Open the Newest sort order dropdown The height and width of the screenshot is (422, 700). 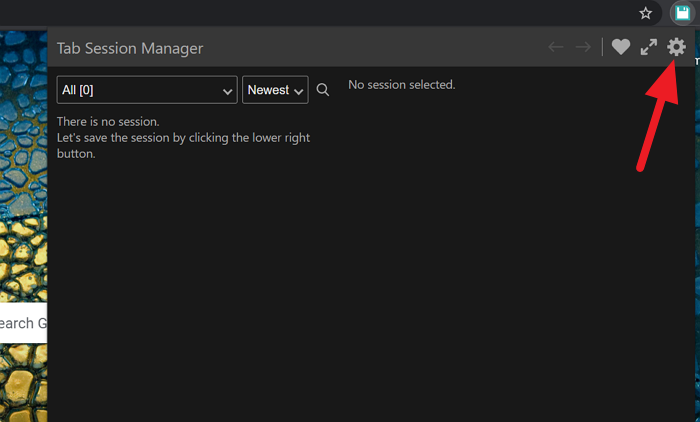274,90
